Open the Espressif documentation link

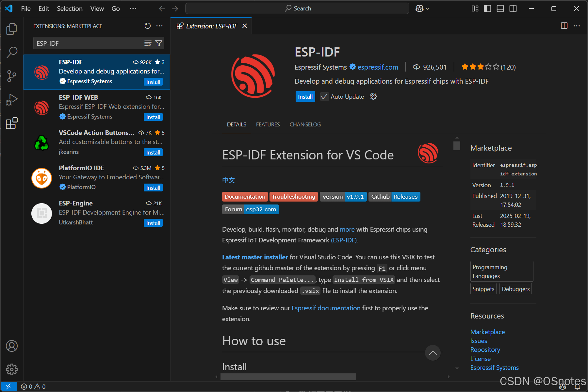click(x=326, y=308)
